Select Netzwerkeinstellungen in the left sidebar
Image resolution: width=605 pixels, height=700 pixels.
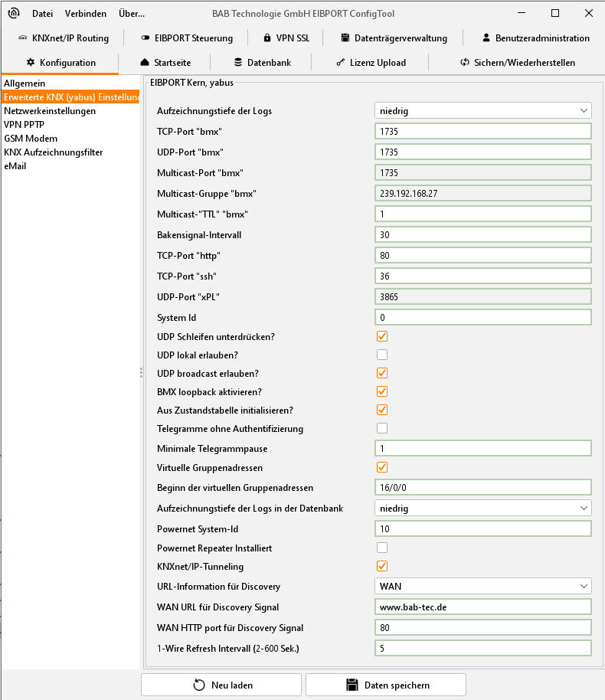click(50, 111)
